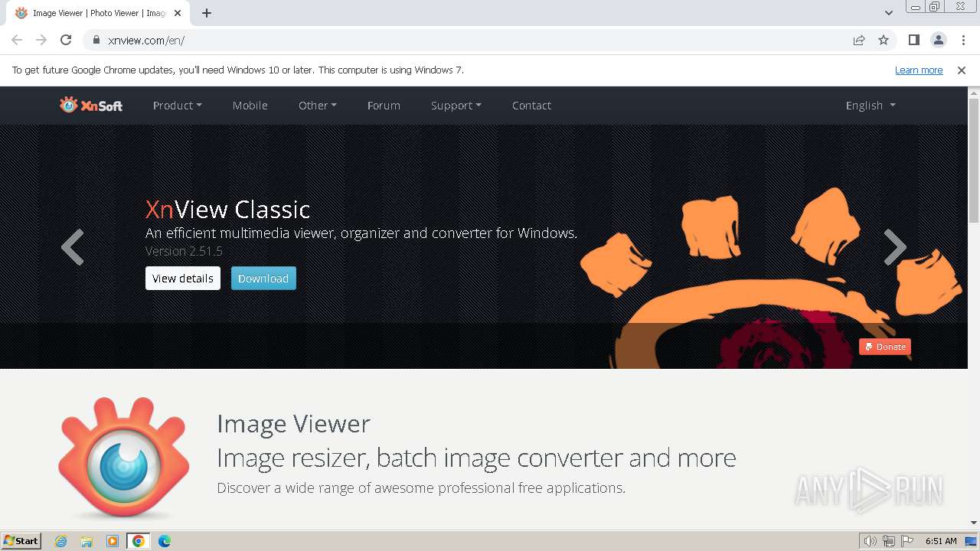Dismiss the Chrome update notice

tap(962, 70)
